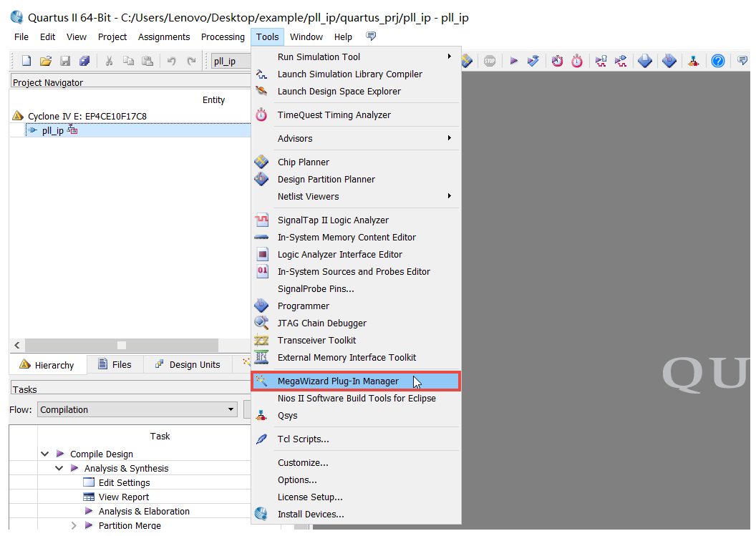Viewport: 756px width, 536px height.
Task: Open the Window menu
Action: pos(306,37)
